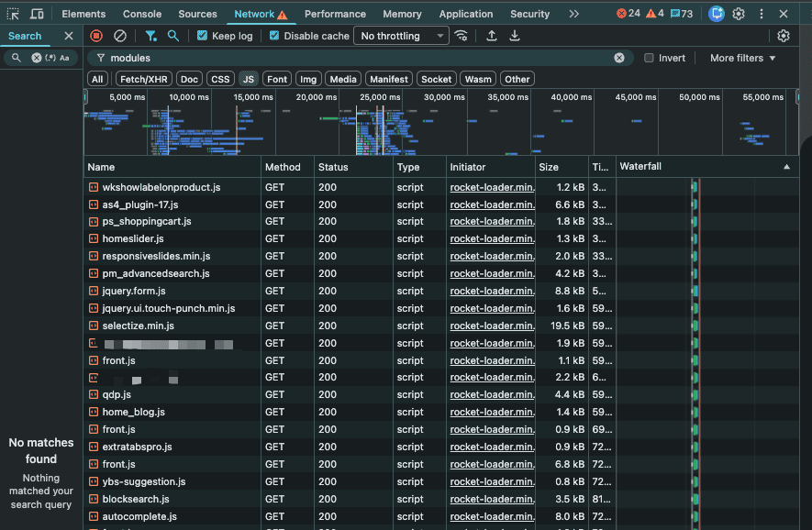Close the Search side panel
Image resolution: width=812 pixels, height=530 pixels.
[69, 36]
